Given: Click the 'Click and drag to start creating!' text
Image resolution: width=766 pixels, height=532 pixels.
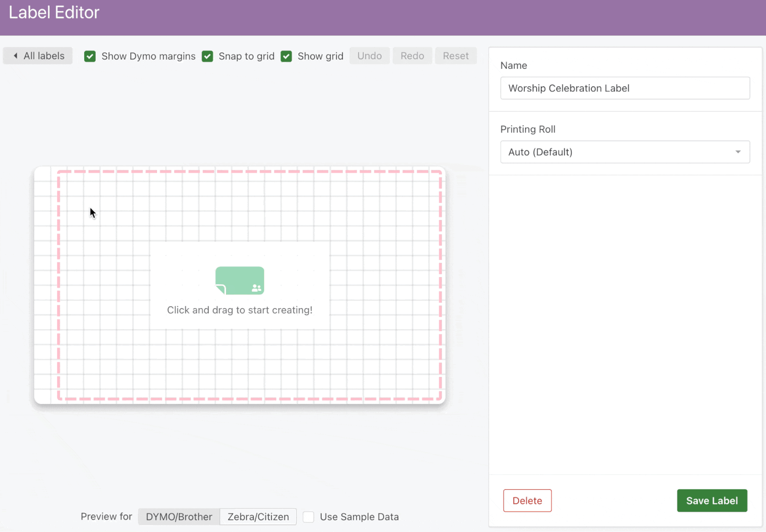Looking at the screenshot, I should point(240,310).
